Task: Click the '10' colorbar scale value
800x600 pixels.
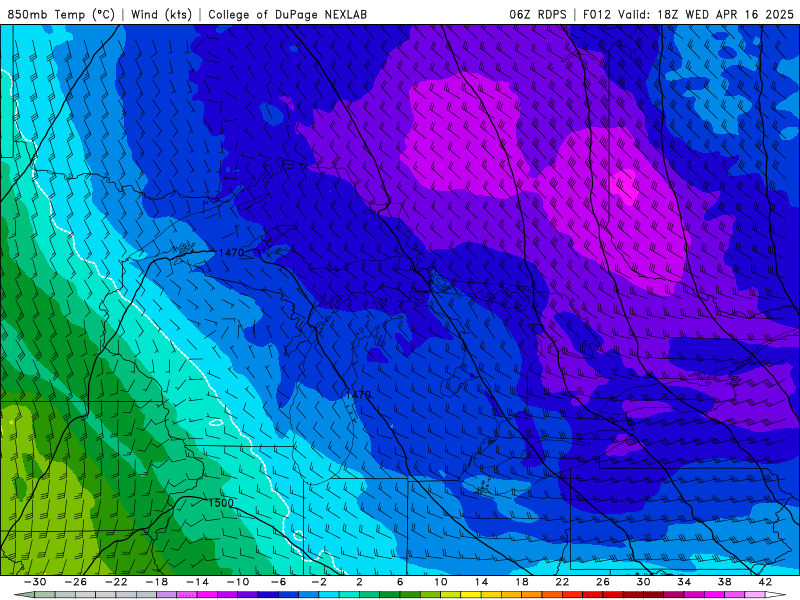Action: coord(441,582)
